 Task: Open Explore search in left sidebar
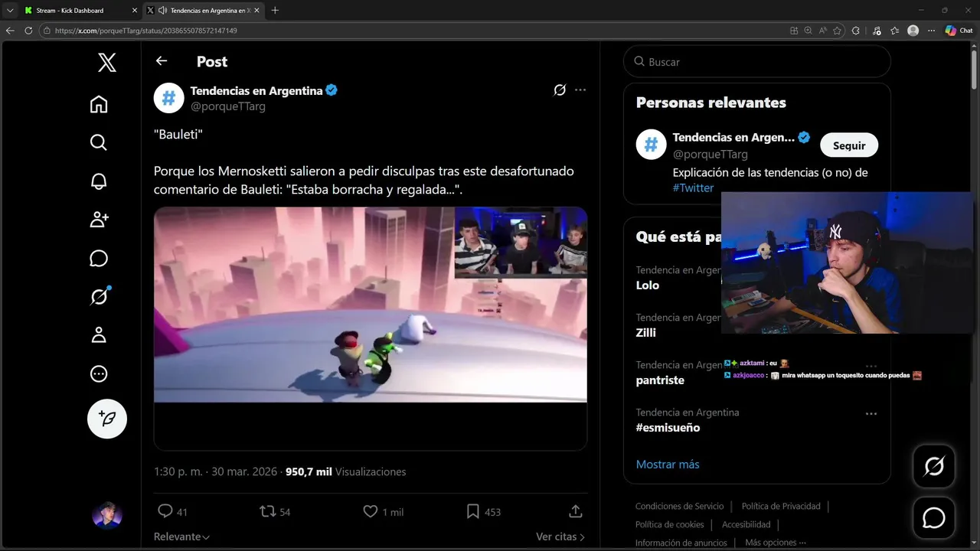pyautogui.click(x=99, y=142)
